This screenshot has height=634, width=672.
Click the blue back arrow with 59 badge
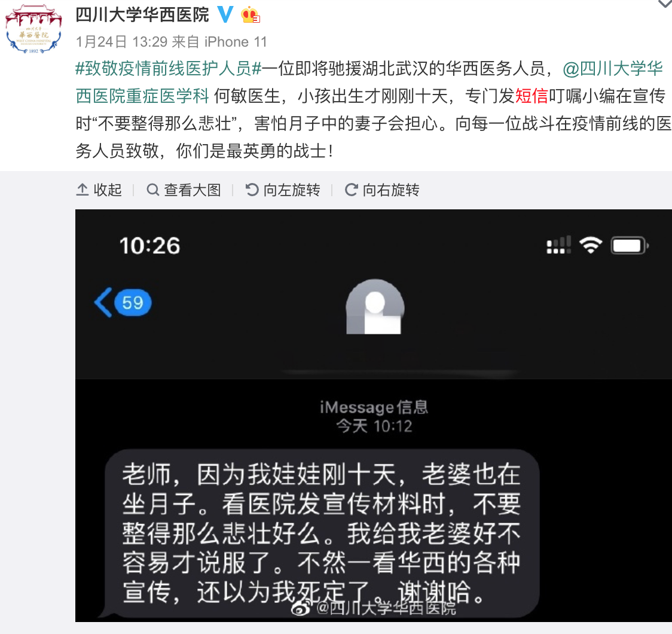(123, 303)
